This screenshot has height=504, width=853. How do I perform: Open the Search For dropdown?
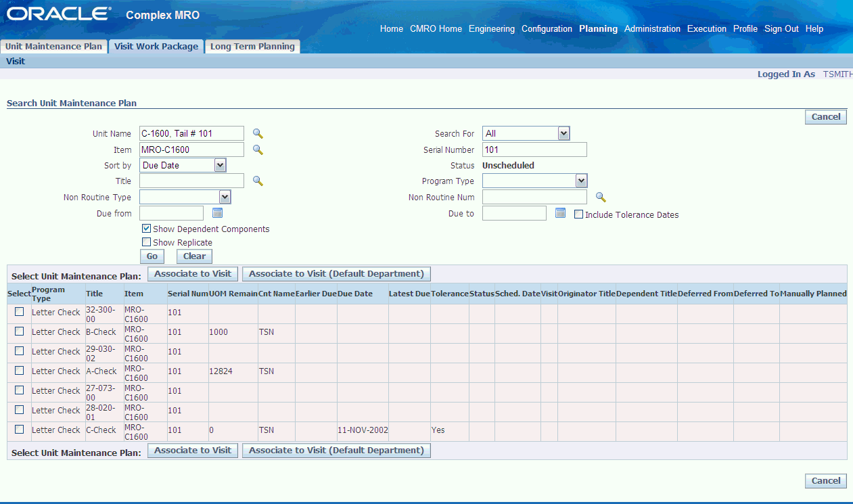(x=526, y=134)
